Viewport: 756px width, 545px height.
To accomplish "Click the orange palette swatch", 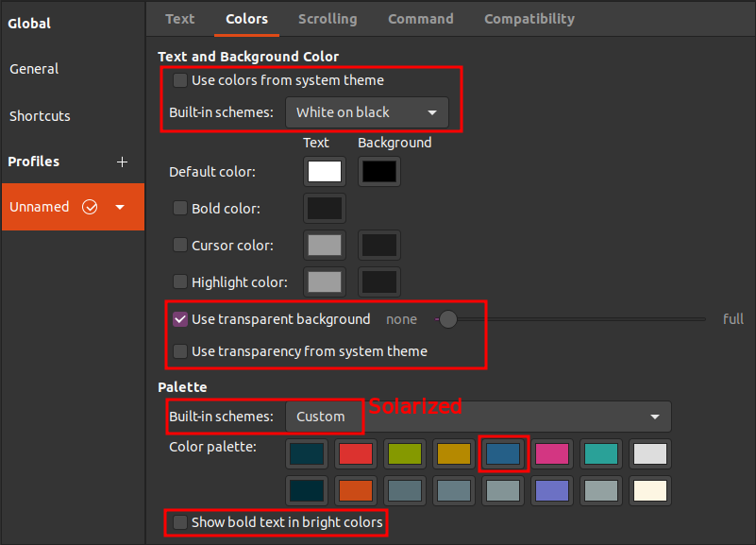I will [x=356, y=490].
